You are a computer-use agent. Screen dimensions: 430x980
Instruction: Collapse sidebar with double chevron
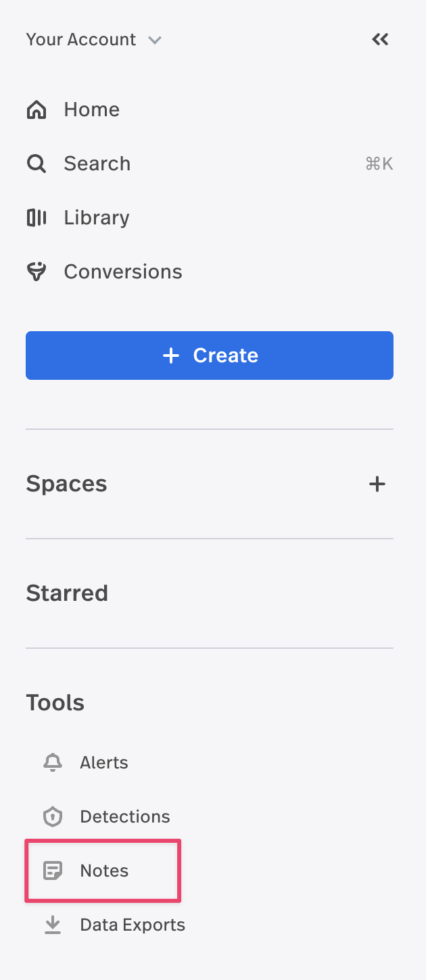(x=381, y=39)
